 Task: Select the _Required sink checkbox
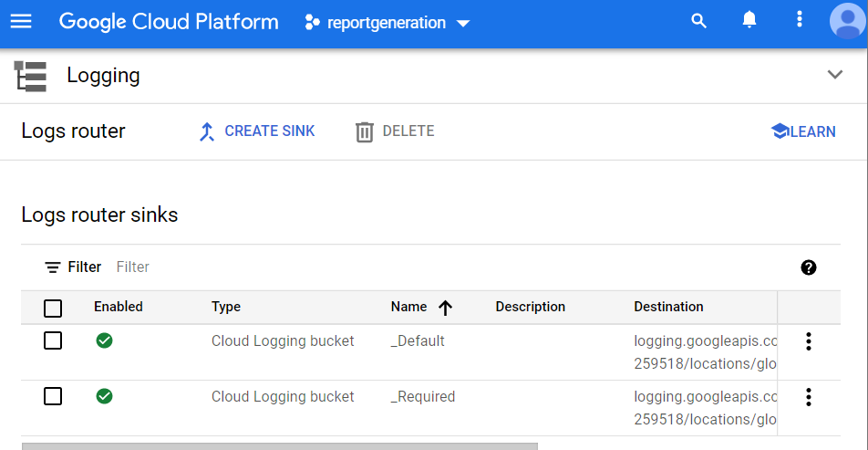coord(53,396)
